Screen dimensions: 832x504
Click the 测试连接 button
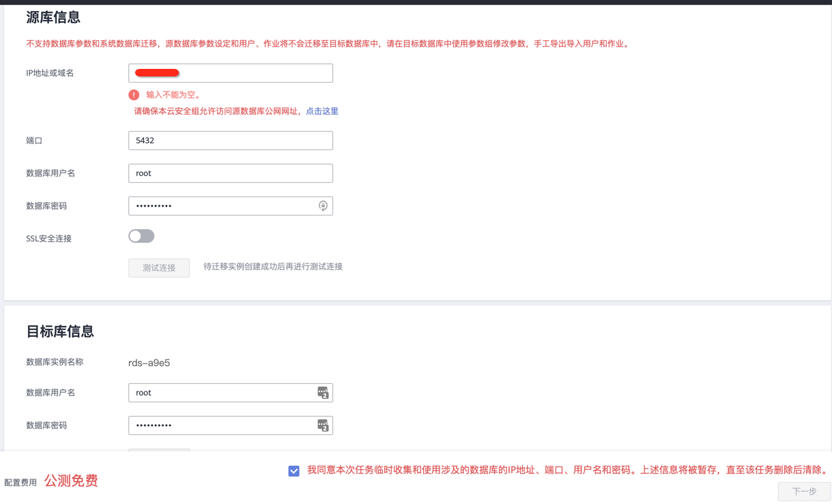click(159, 268)
